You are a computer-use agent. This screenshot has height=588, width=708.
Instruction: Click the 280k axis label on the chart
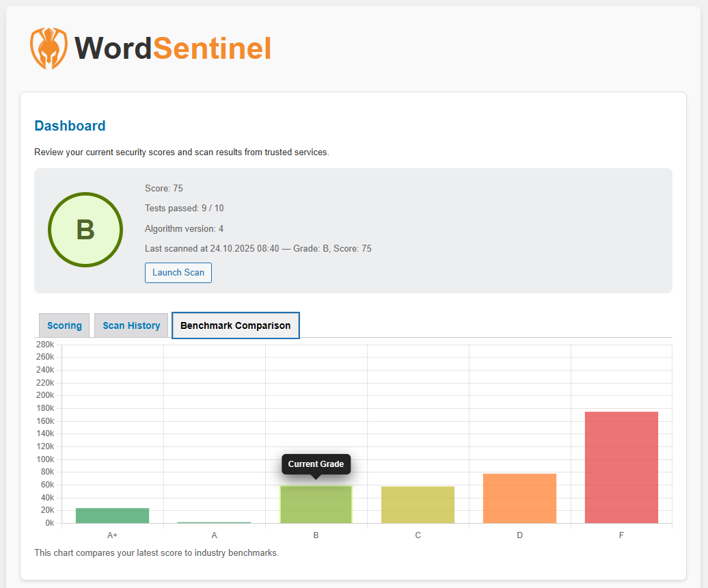pyautogui.click(x=44, y=345)
